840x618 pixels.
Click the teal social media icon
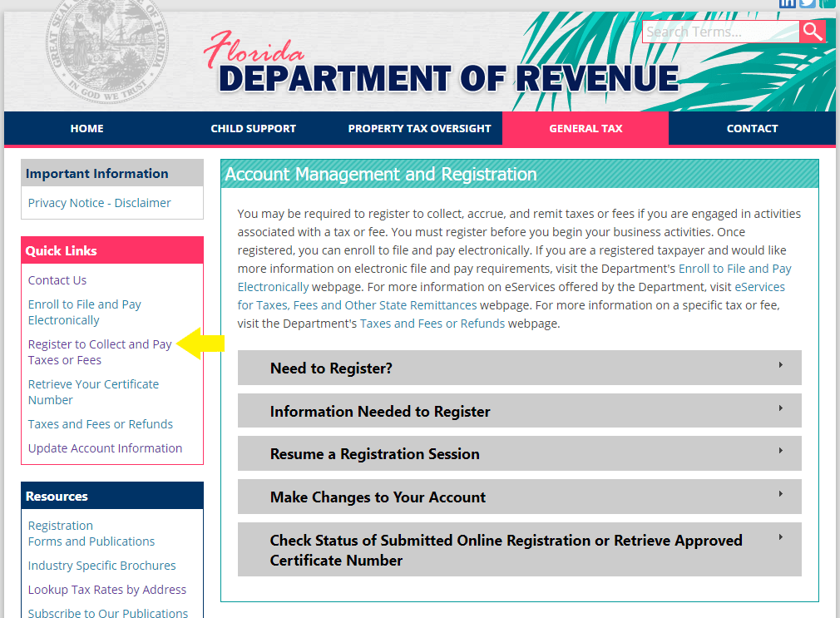(828, 3)
